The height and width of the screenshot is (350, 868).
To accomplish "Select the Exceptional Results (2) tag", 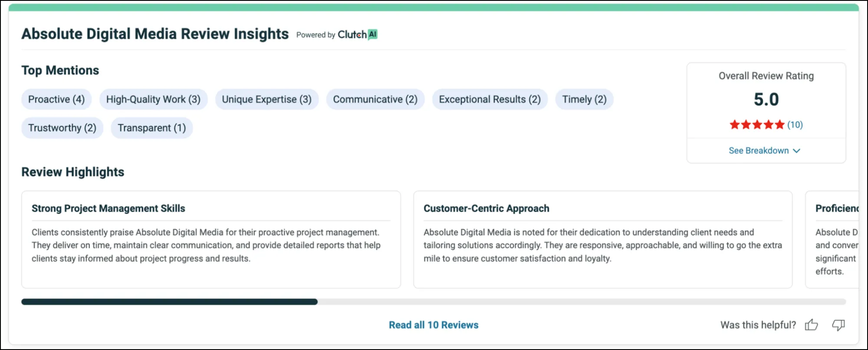I will click(490, 99).
